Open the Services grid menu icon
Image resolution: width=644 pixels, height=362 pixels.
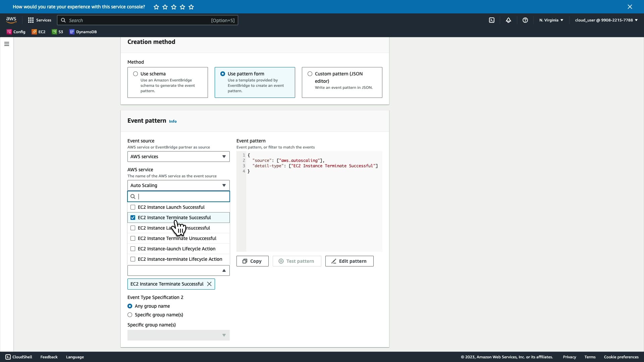(x=31, y=20)
